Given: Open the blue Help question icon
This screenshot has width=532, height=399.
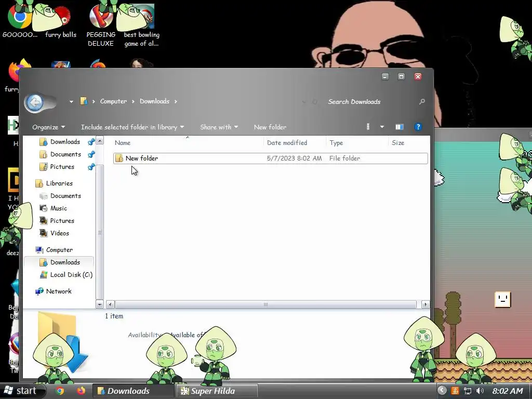Looking at the screenshot, I should pos(418,127).
